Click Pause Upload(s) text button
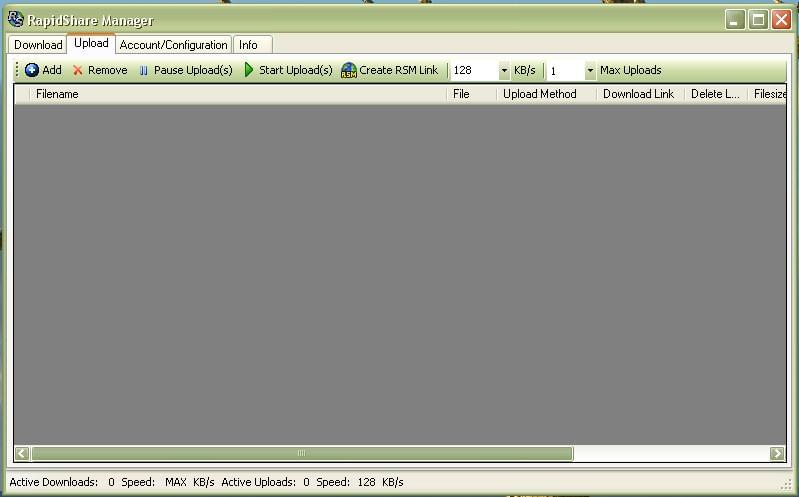This screenshot has height=497, width=799. click(193, 70)
